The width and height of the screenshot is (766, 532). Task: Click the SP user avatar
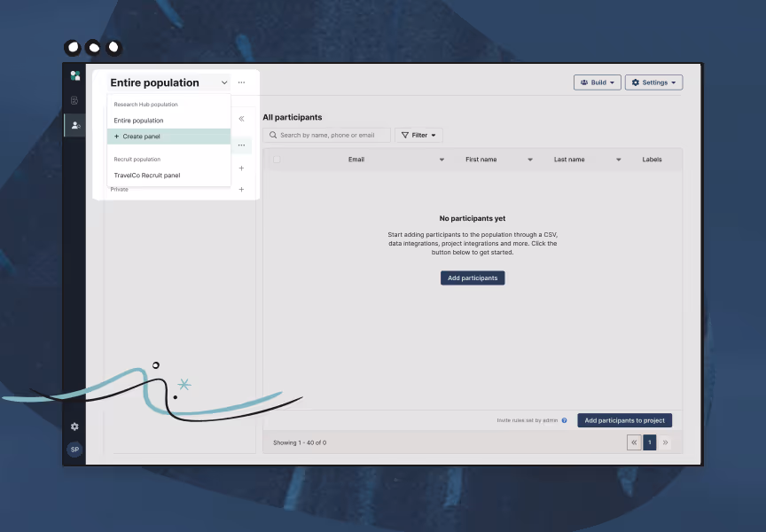click(74, 450)
